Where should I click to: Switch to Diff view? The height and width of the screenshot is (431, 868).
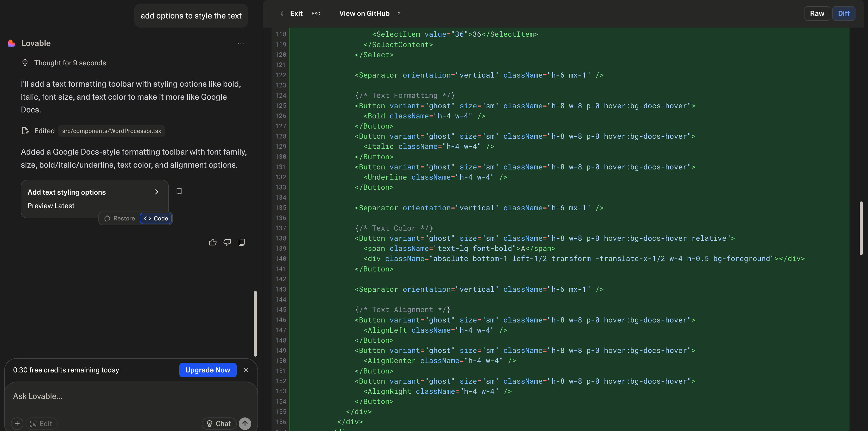(x=844, y=14)
